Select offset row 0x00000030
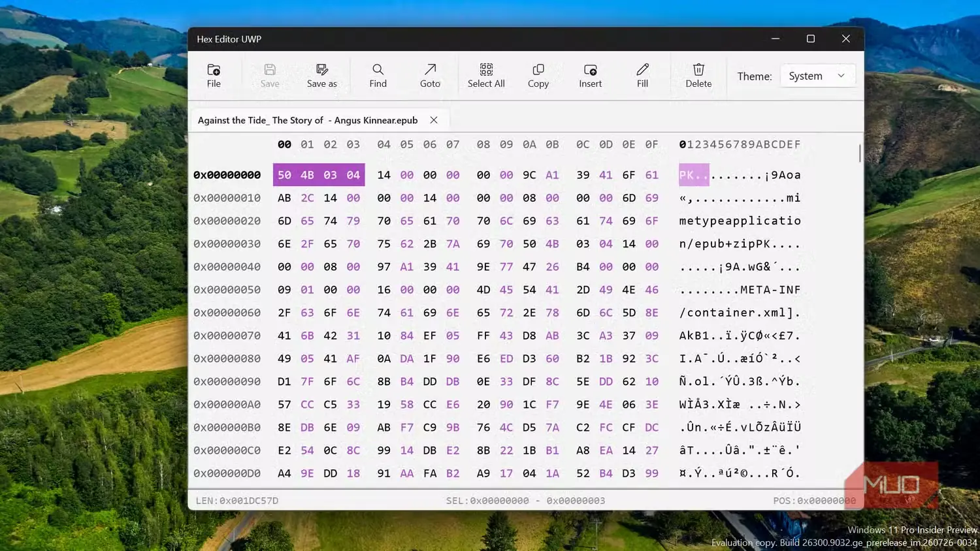The width and height of the screenshot is (980, 551). [227, 244]
